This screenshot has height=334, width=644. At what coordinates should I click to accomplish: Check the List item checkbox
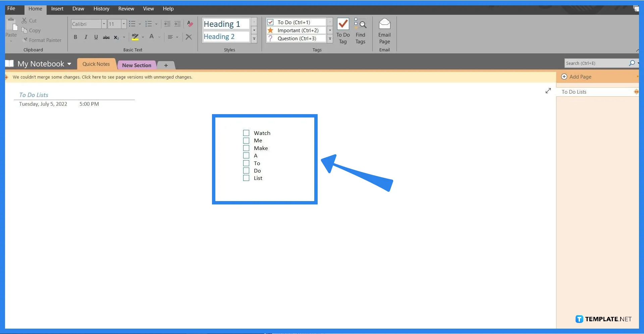click(246, 178)
